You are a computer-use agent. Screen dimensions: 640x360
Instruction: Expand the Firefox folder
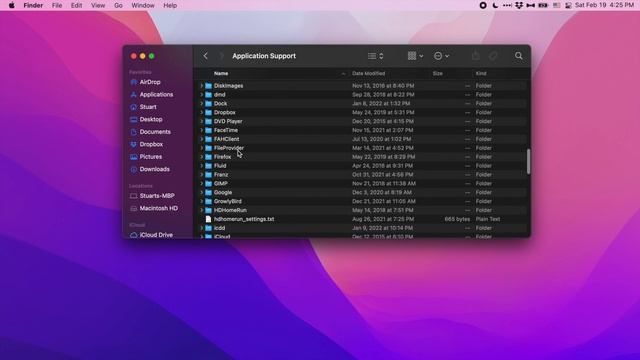201,157
